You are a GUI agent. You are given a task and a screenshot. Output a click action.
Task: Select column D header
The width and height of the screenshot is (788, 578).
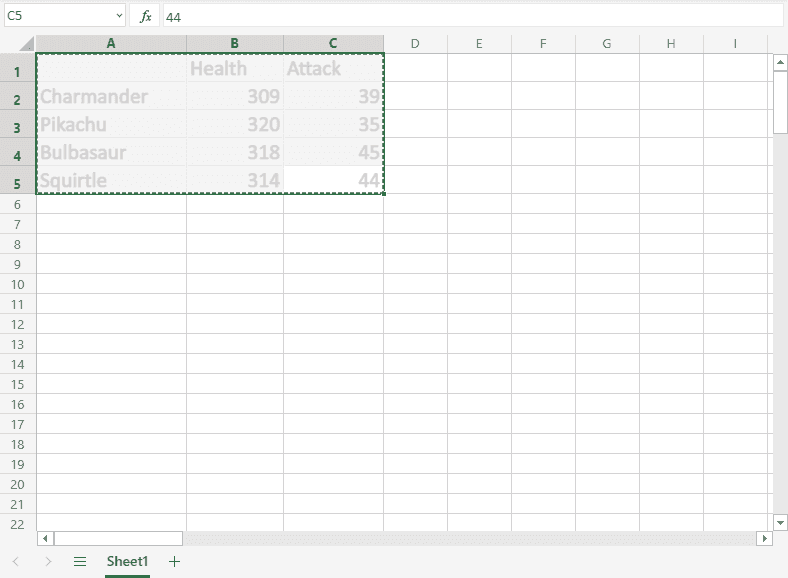click(x=415, y=43)
